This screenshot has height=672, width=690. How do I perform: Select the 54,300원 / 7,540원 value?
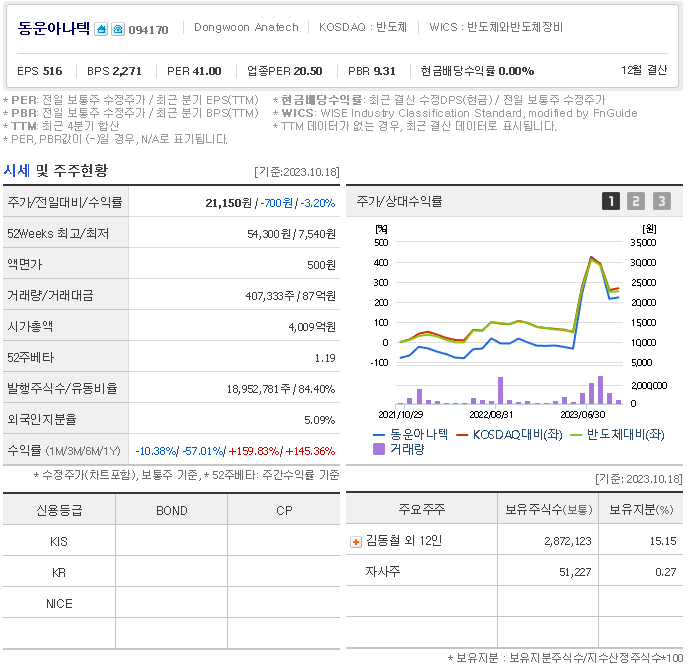point(291,234)
